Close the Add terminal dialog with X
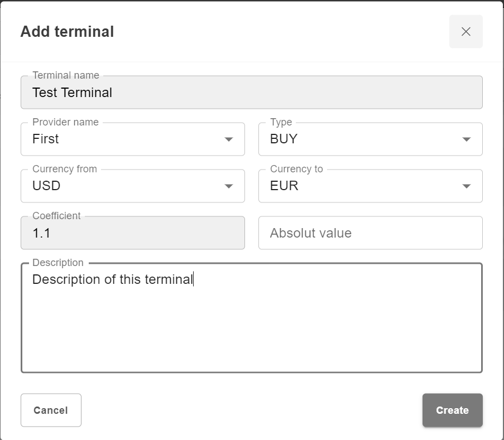The width and height of the screenshot is (504, 440). pyautogui.click(x=466, y=32)
